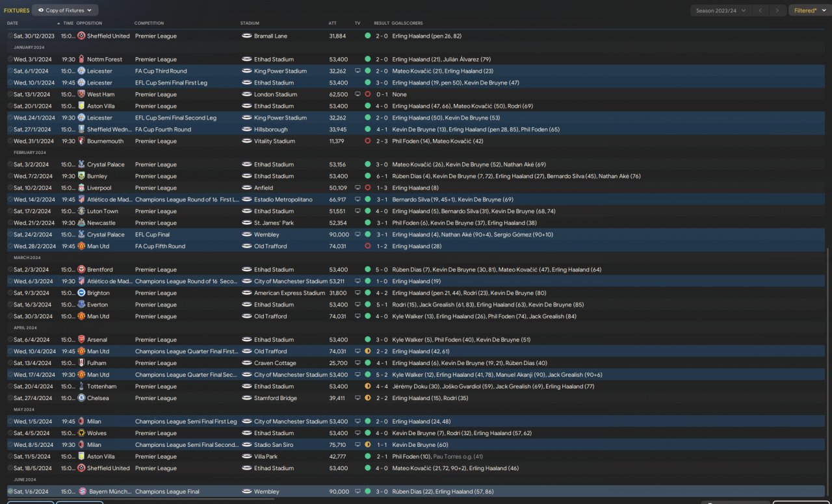Tick the selection circle for Sat, 2/3/2024
This screenshot has width=832, height=504.
pos(10,270)
